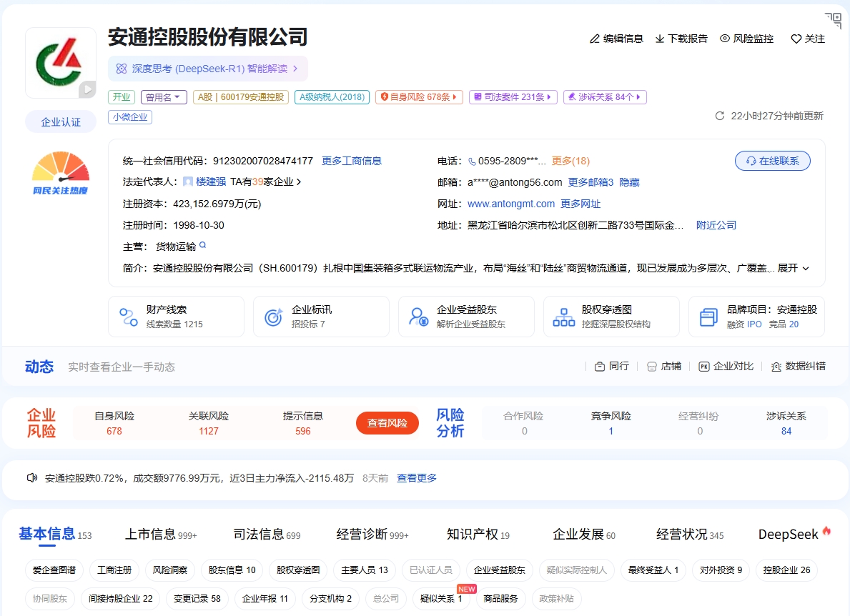Expand 自身风险 678条 tag
The image size is (850, 616).
coord(419,97)
